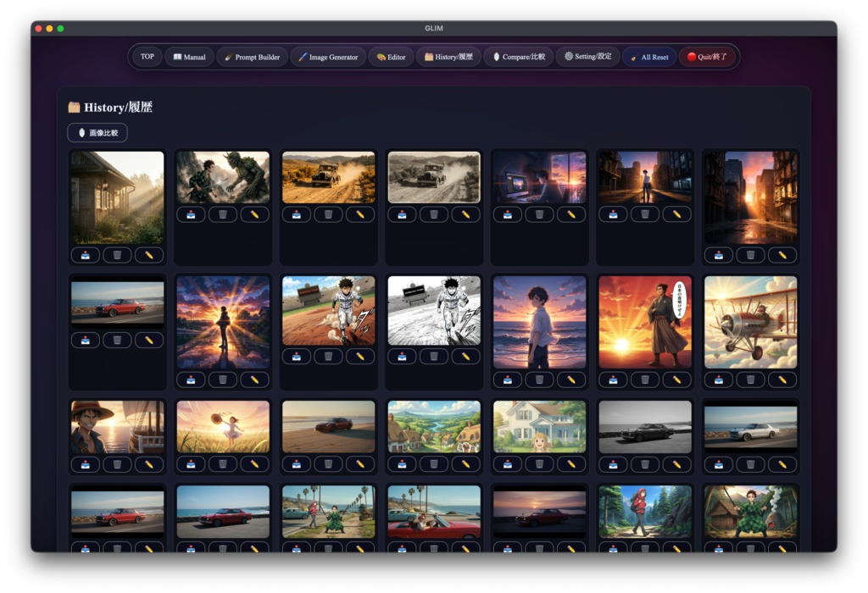The height and width of the screenshot is (593, 868).
Task: Delete the samurai sunset illustration
Action: 644,379
